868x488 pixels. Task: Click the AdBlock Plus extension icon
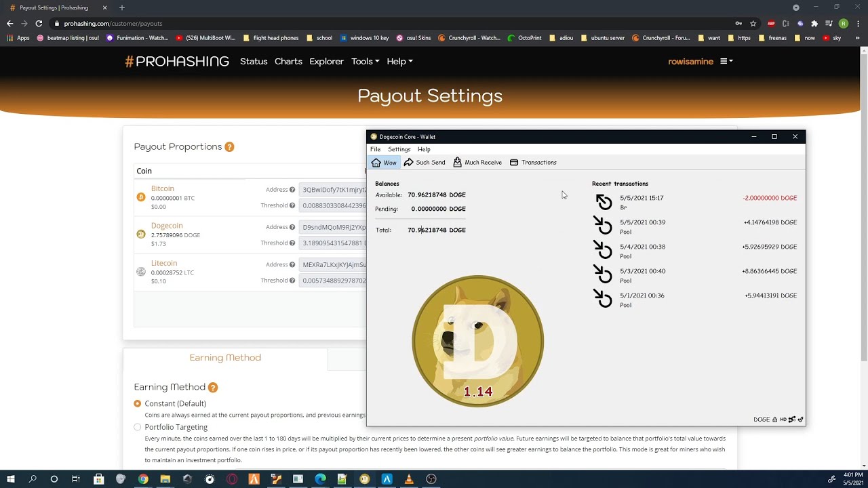pyautogui.click(x=771, y=23)
